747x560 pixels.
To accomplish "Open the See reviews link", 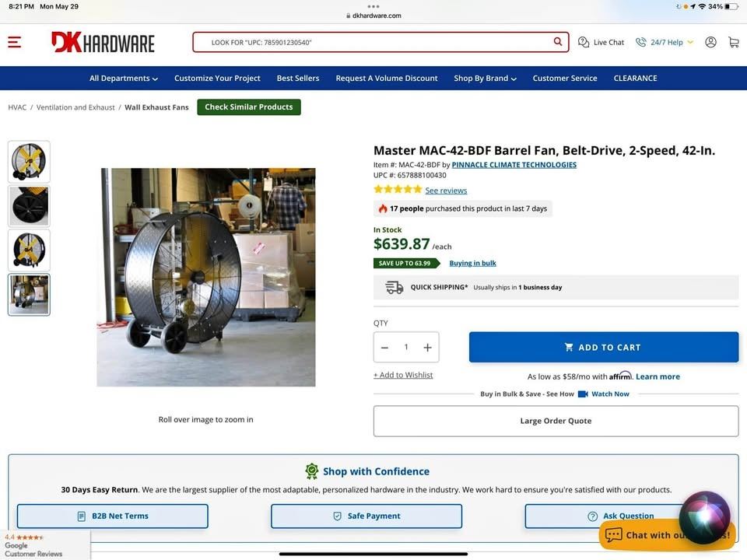I will 446,191.
